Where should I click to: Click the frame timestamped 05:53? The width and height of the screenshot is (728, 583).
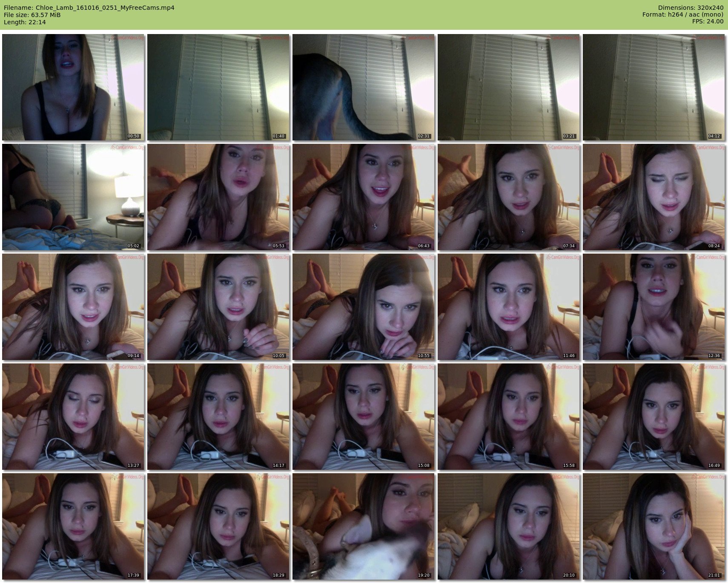point(218,197)
